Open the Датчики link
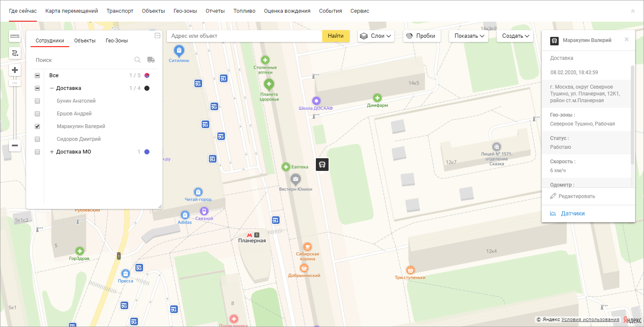644x327 pixels. [x=573, y=213]
